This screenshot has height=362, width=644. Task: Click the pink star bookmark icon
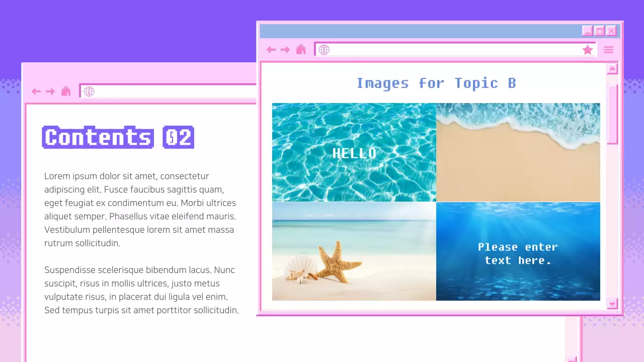coord(587,49)
